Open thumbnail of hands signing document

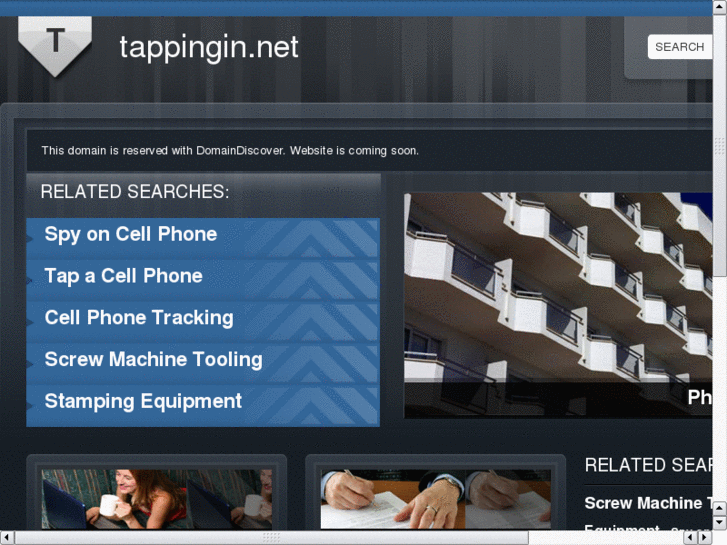point(435,499)
